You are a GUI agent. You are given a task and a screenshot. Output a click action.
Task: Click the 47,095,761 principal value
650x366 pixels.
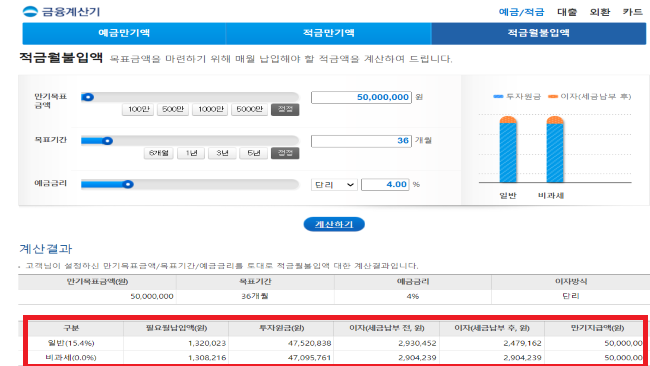click(310, 357)
